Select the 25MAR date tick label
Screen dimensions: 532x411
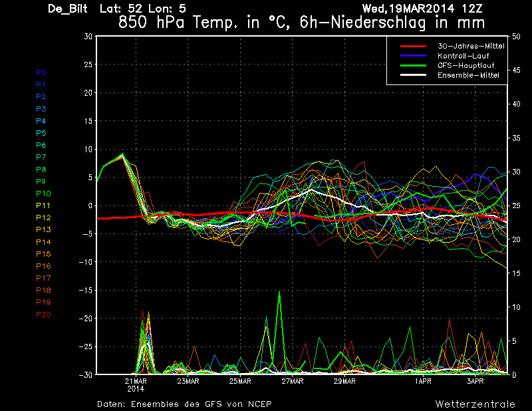coord(240,381)
